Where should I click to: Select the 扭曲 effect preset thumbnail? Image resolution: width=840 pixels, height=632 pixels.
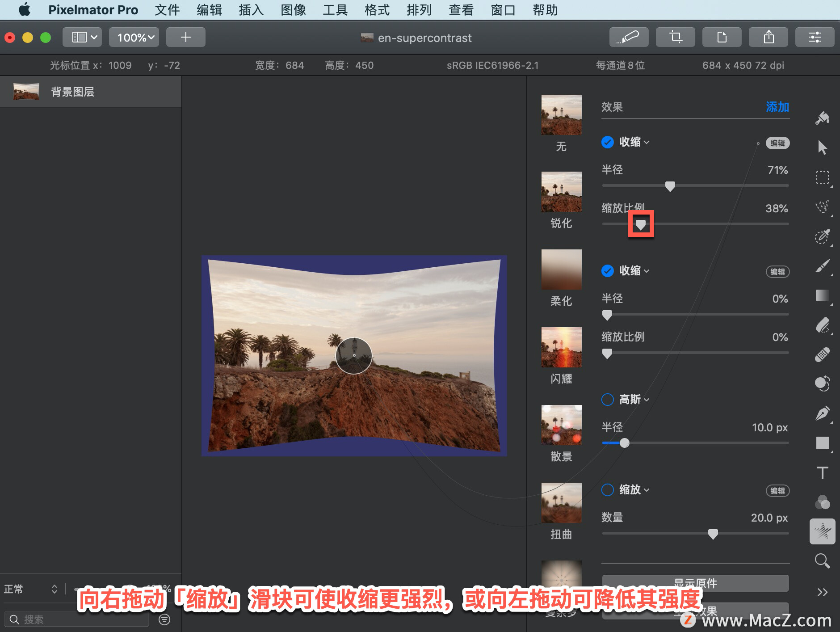561,503
